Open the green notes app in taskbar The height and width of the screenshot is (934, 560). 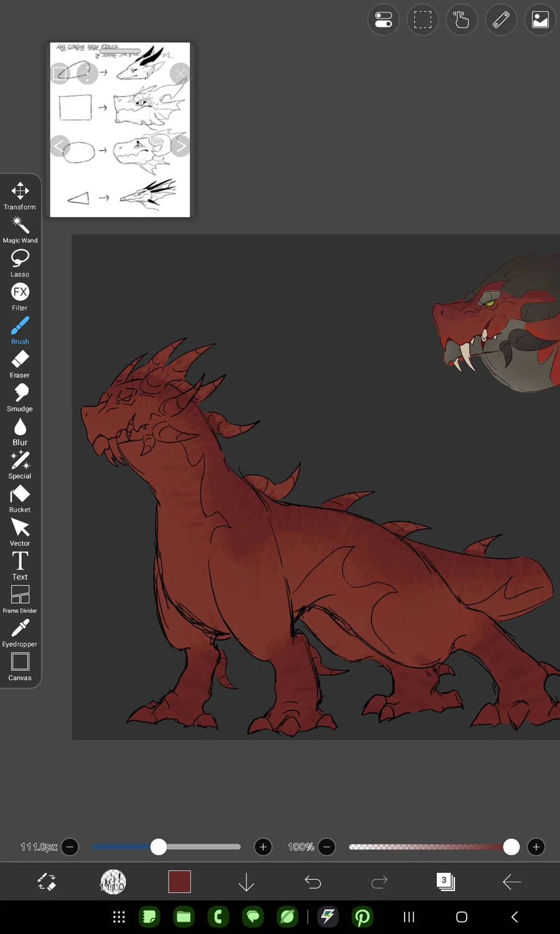point(149,917)
